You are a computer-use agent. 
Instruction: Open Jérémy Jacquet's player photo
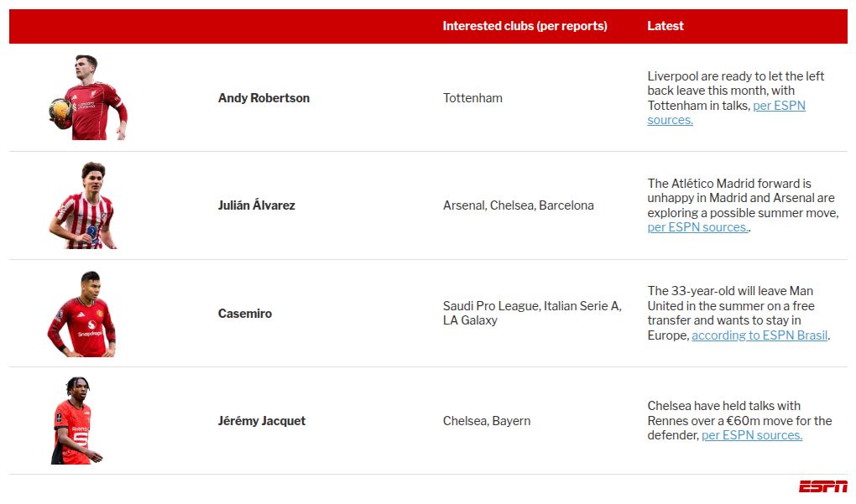76,421
